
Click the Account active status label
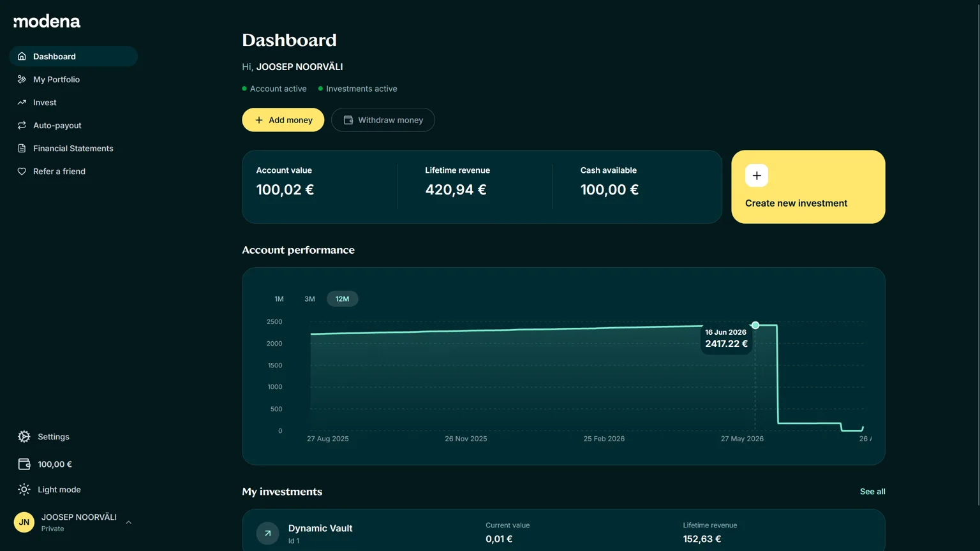278,89
